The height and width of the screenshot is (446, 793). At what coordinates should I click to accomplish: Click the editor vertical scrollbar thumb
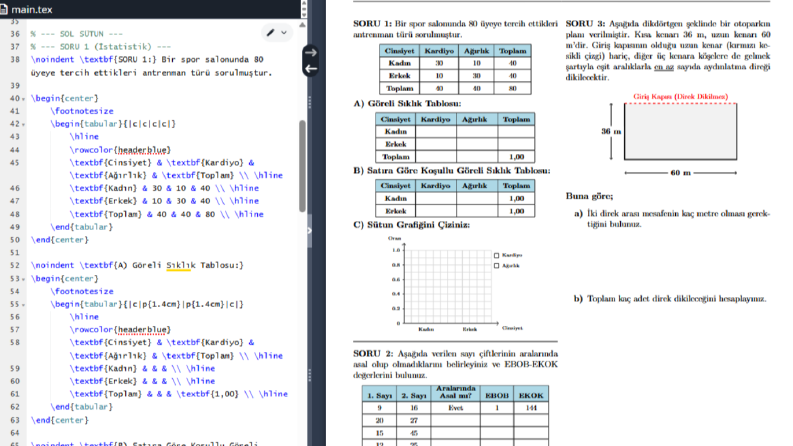[302, 166]
